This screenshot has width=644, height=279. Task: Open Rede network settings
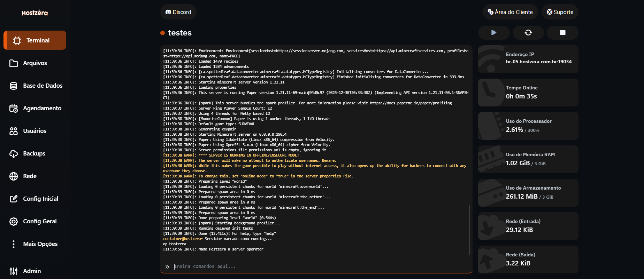point(30,176)
